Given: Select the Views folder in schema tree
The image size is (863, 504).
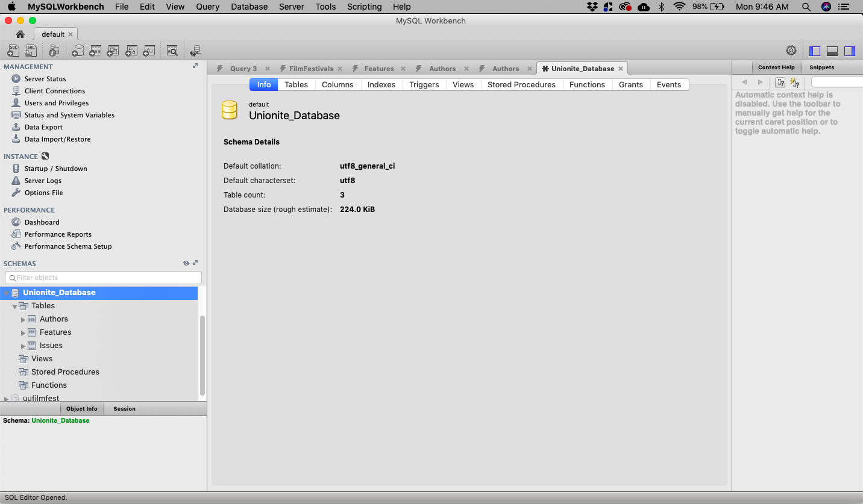Looking at the screenshot, I should 42,359.
